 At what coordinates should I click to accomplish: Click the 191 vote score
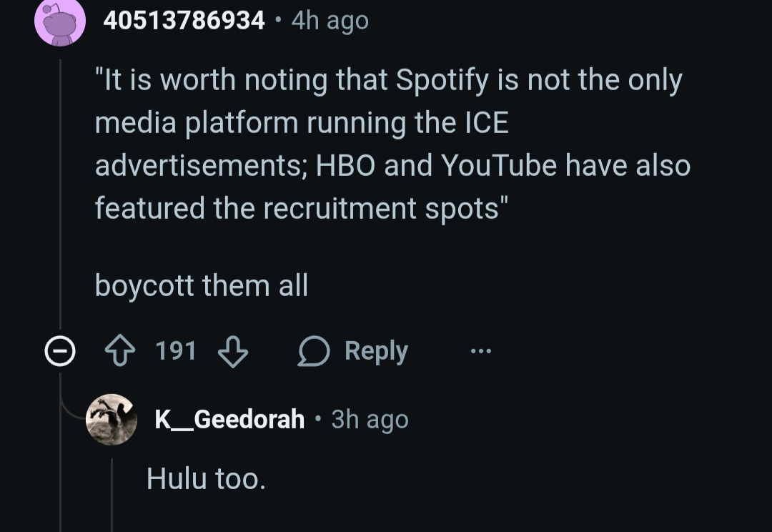coord(176,351)
